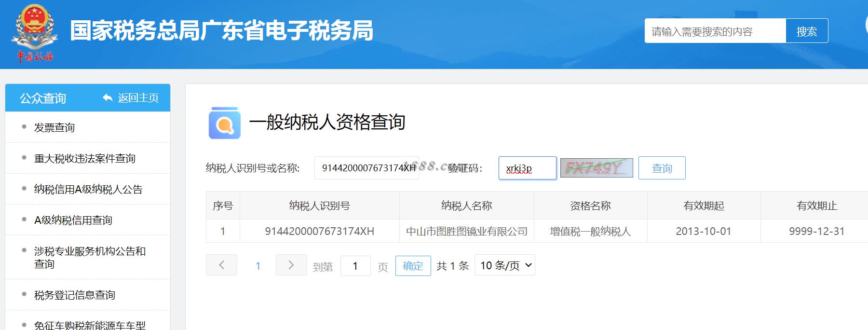Refresh the captcha image FX749Y

pos(597,168)
